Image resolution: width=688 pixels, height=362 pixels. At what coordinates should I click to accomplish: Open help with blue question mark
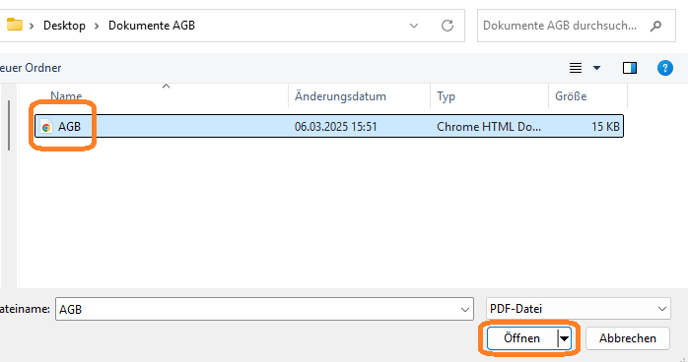tap(665, 68)
